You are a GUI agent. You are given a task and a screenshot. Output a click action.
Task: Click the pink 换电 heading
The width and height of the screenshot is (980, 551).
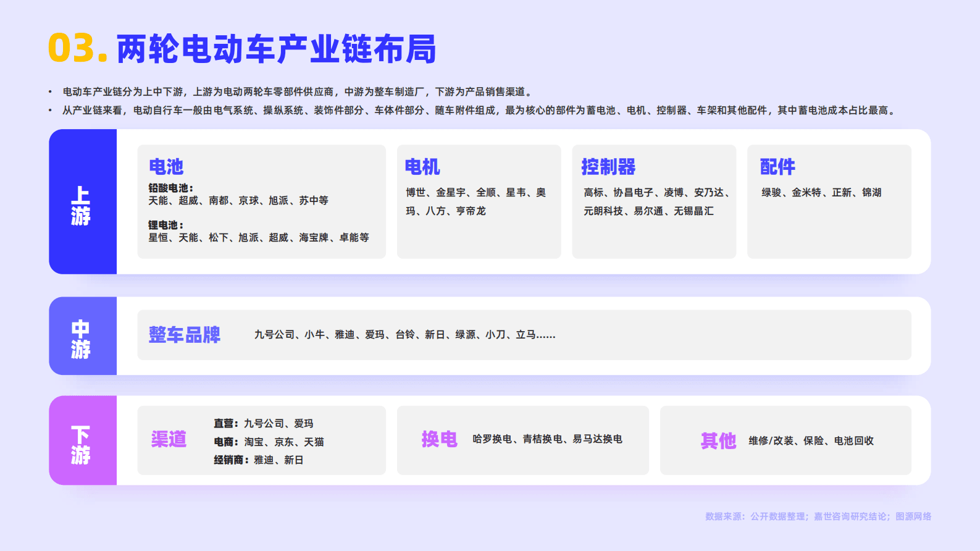pos(439,439)
